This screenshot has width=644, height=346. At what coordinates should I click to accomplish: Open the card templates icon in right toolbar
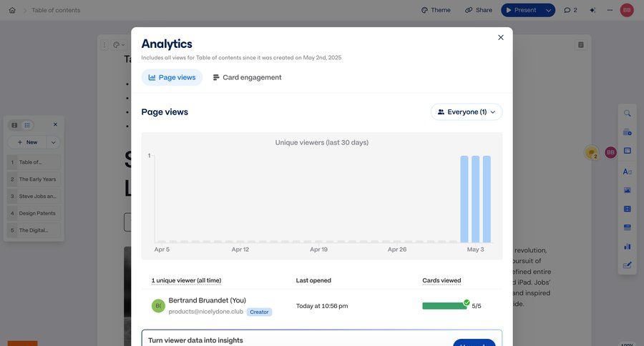pos(627,132)
